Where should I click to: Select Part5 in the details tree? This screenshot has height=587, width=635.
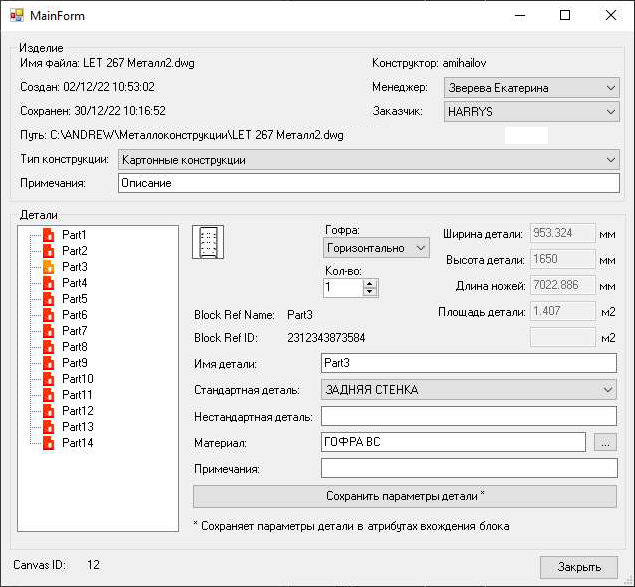[x=75, y=299]
